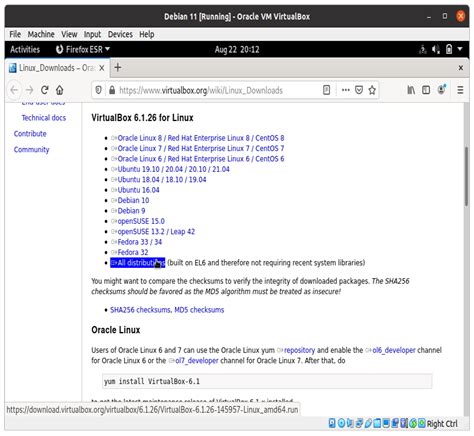Open the Contribute sidebar link
The image size is (474, 436).
click(x=30, y=134)
